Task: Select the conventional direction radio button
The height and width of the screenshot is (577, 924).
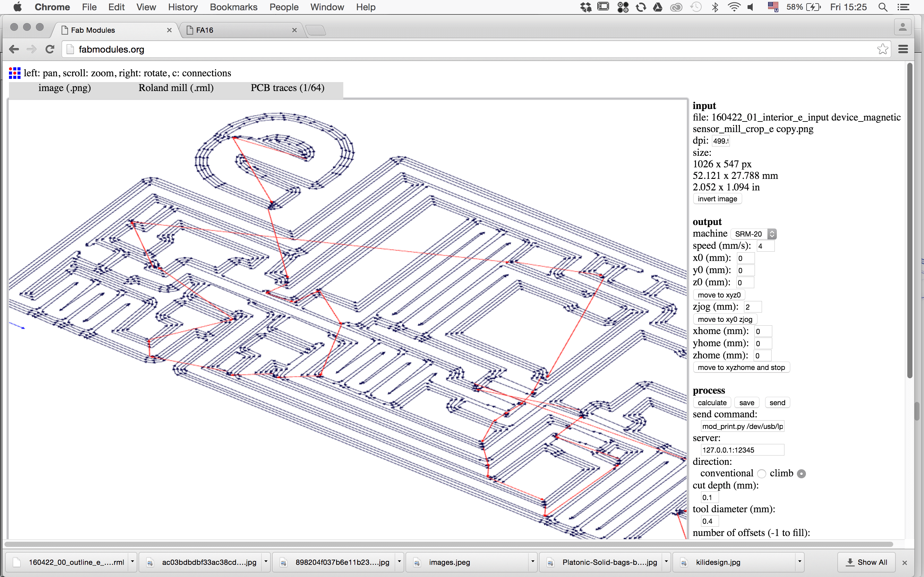Action: point(762,473)
